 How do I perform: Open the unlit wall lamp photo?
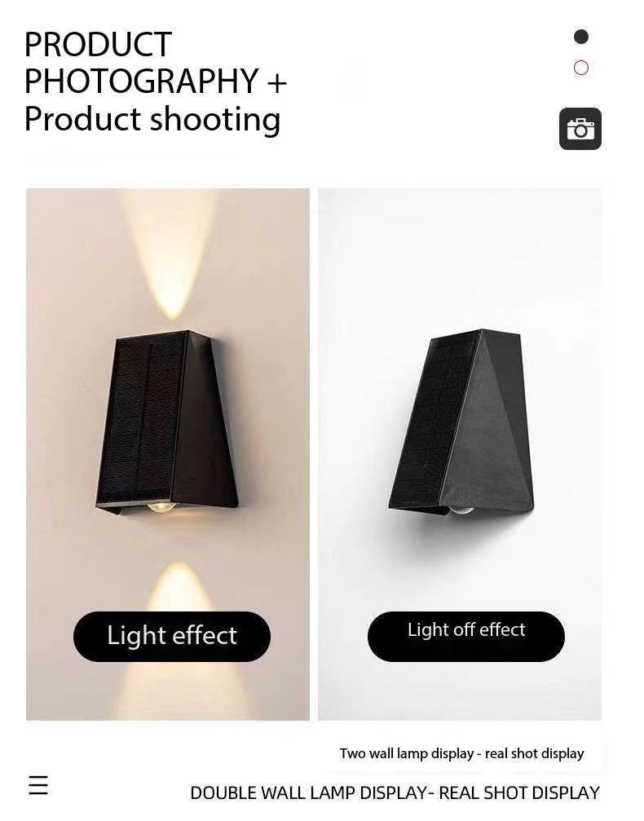pyautogui.click(x=459, y=454)
